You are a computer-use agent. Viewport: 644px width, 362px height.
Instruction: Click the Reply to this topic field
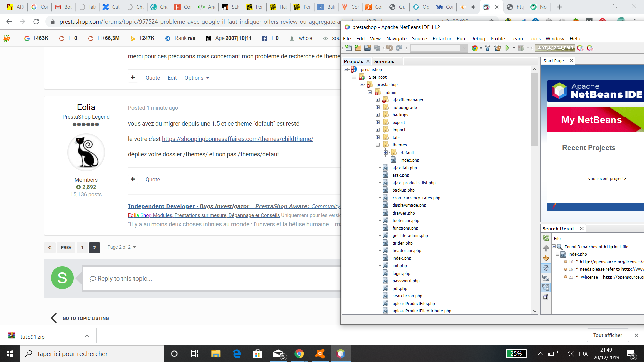click(x=211, y=279)
